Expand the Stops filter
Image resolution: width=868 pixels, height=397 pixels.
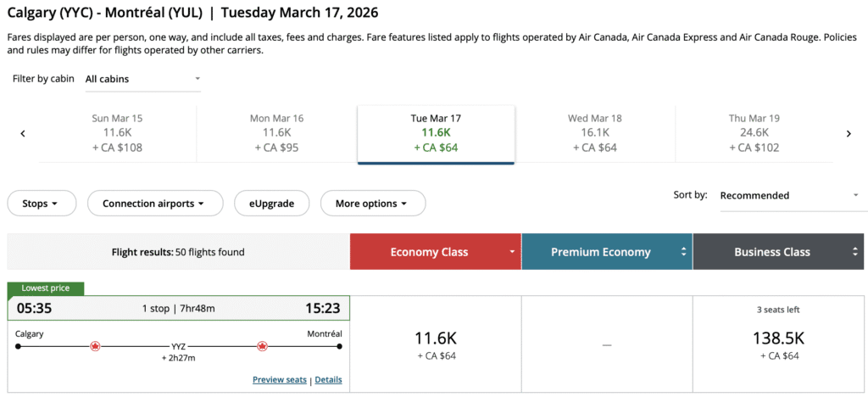coord(42,204)
